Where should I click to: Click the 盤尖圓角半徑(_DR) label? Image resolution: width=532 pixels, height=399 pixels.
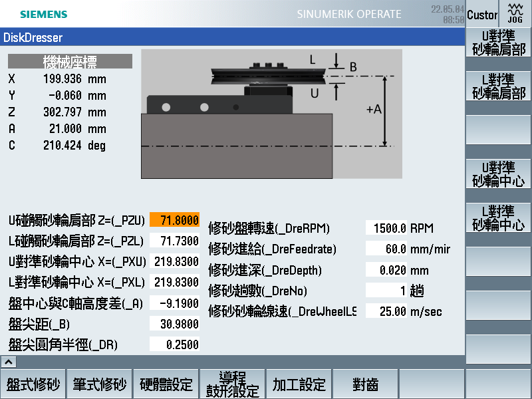[63, 344]
